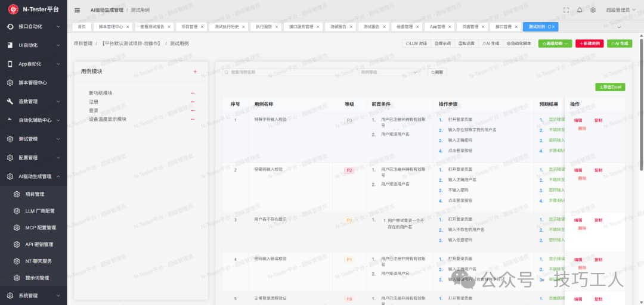644x305 pixels.
Task: Expand the 配置管理 sidebar menu
Action: click(x=58, y=158)
